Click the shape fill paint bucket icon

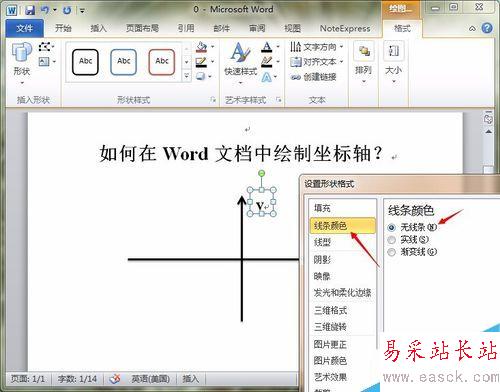coord(202,47)
